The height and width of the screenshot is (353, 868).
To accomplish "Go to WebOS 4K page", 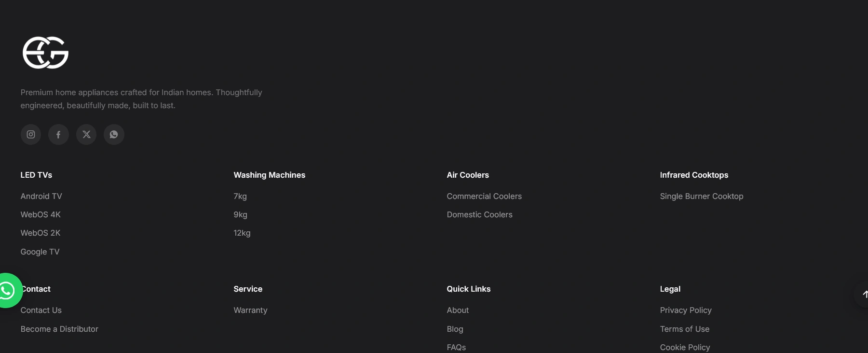I will click(x=41, y=214).
